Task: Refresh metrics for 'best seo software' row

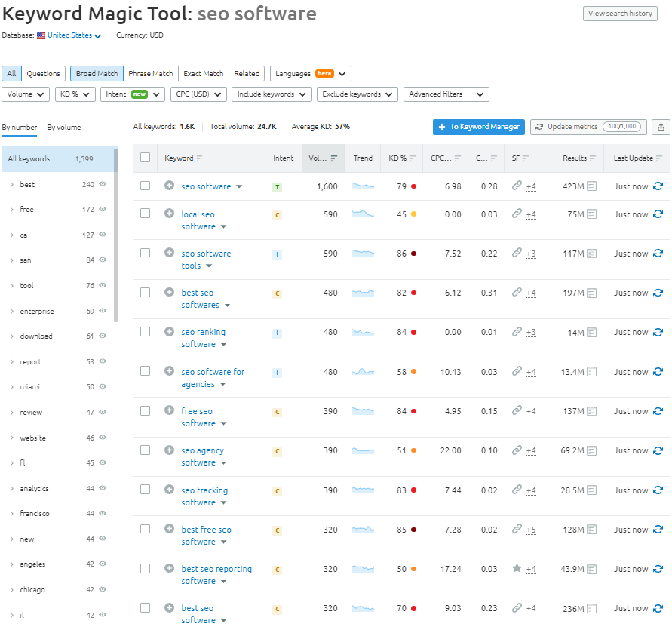Action: pos(658,609)
